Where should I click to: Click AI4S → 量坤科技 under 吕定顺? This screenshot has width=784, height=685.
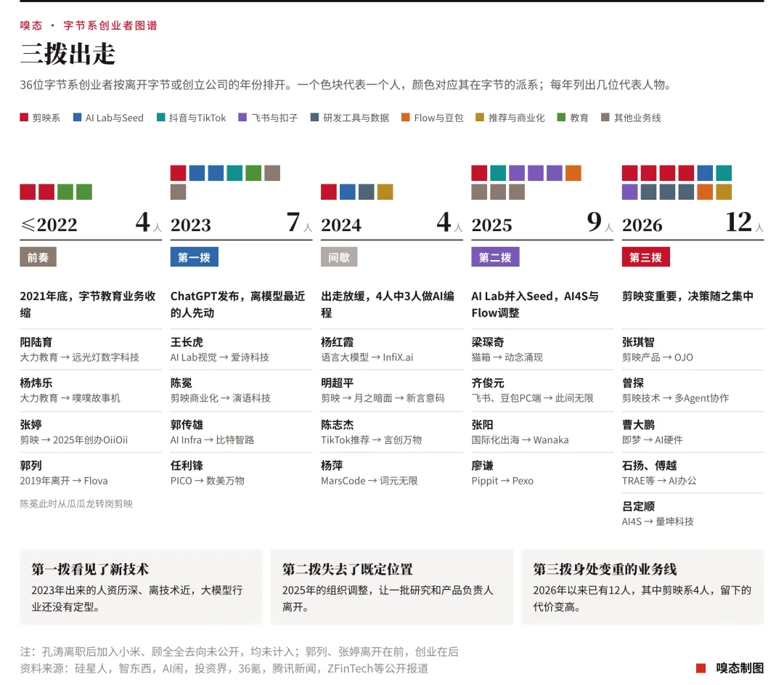click(658, 522)
